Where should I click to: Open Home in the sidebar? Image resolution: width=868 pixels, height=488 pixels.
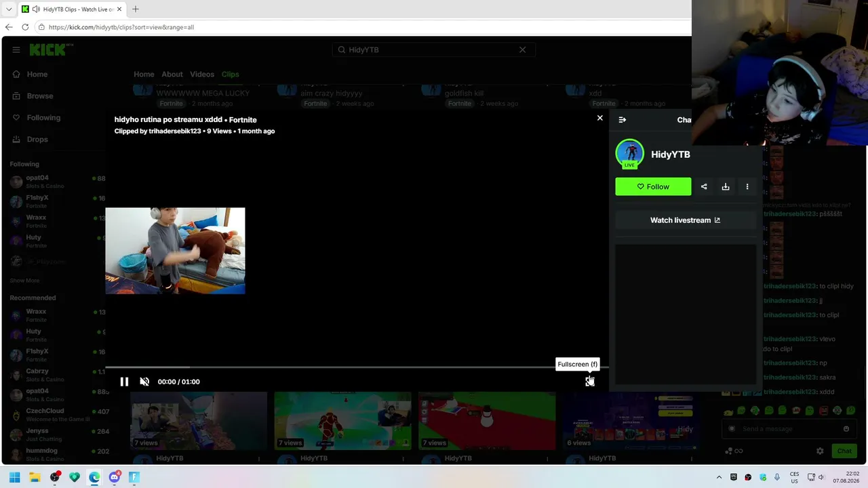tap(37, 74)
